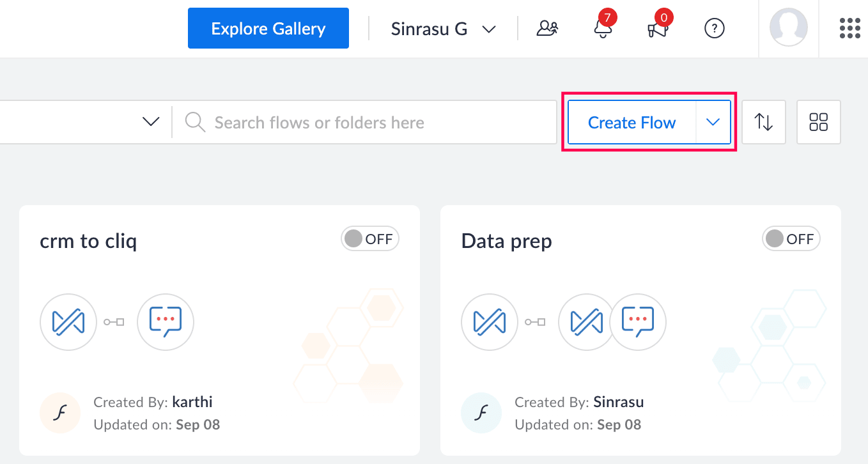
Task: Click the Create Flow button
Action: (x=632, y=122)
